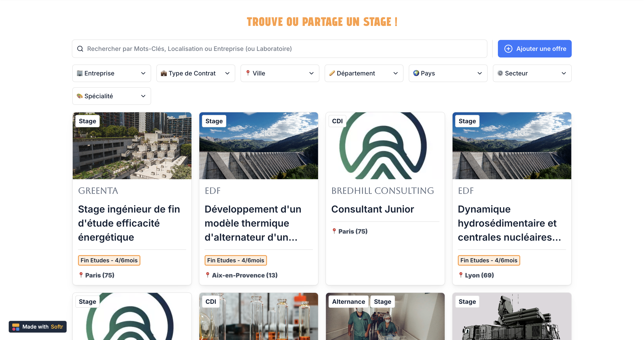Open the Consultant Junior offer title

click(x=373, y=209)
